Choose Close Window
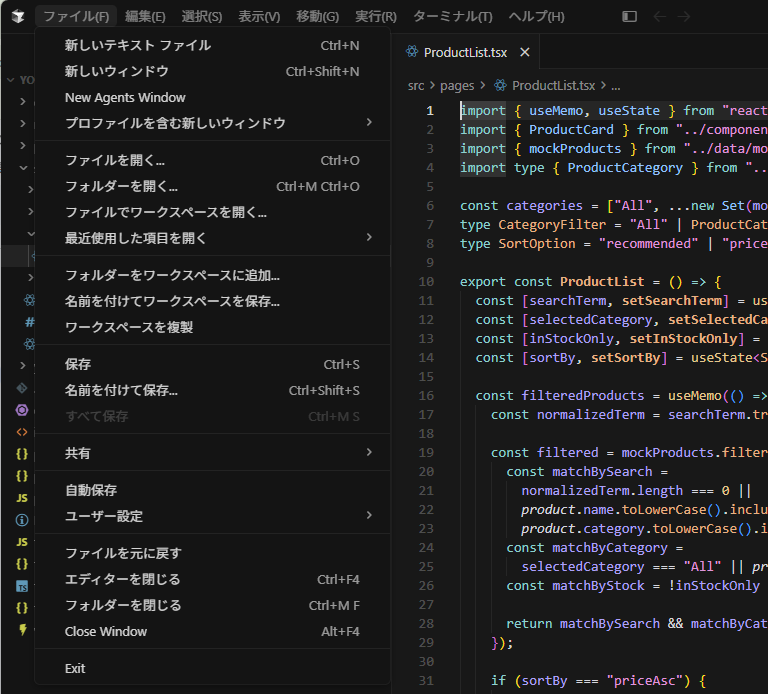 [x=213, y=631]
